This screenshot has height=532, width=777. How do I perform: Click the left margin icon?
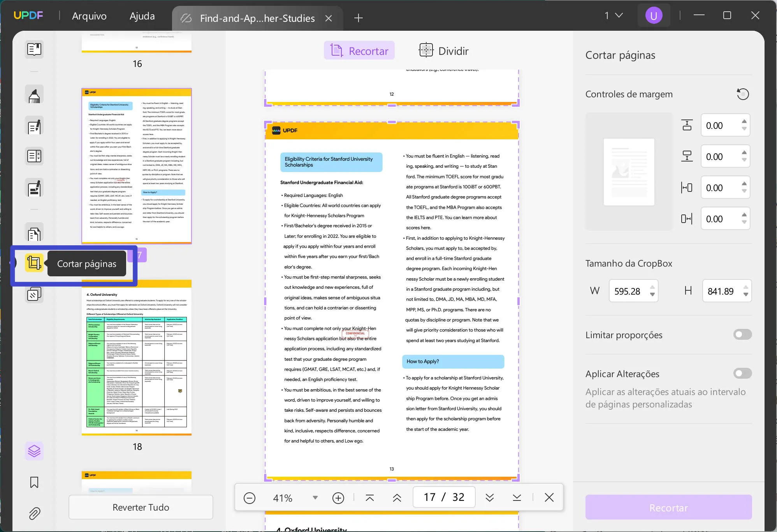pyautogui.click(x=687, y=188)
